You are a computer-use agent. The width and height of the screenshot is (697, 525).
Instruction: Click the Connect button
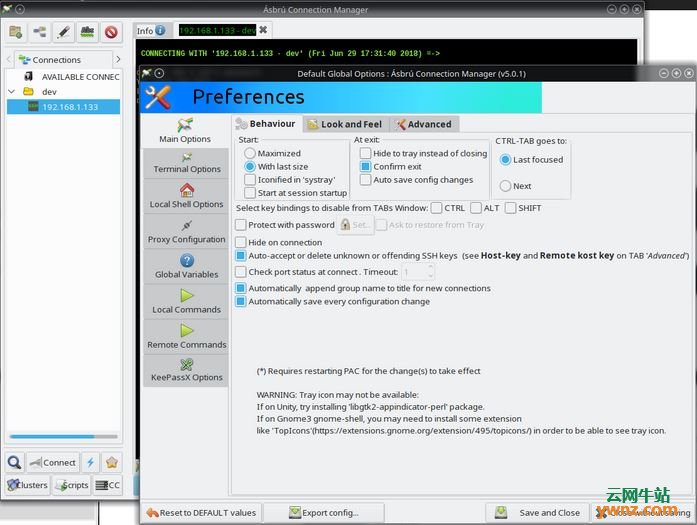click(x=53, y=463)
